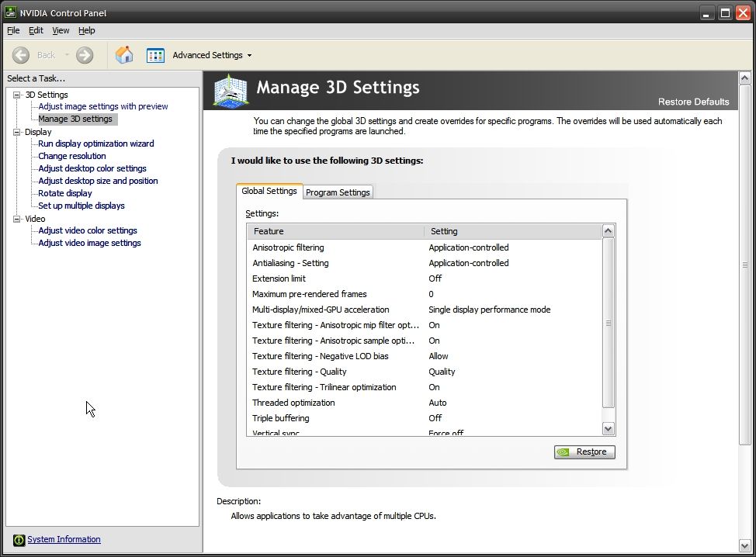Viewport: 756px width, 557px height.
Task: Open Adjust video color settings
Action: [88, 231]
